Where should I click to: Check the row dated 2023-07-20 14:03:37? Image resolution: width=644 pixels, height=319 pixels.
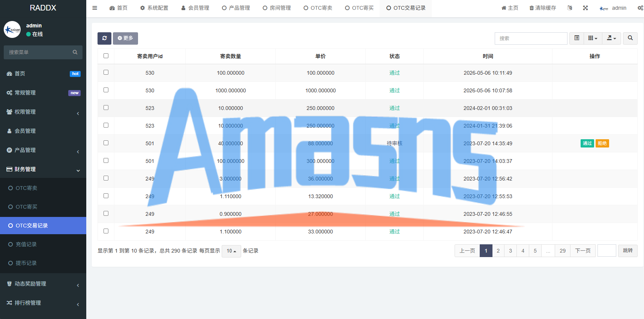(x=106, y=160)
